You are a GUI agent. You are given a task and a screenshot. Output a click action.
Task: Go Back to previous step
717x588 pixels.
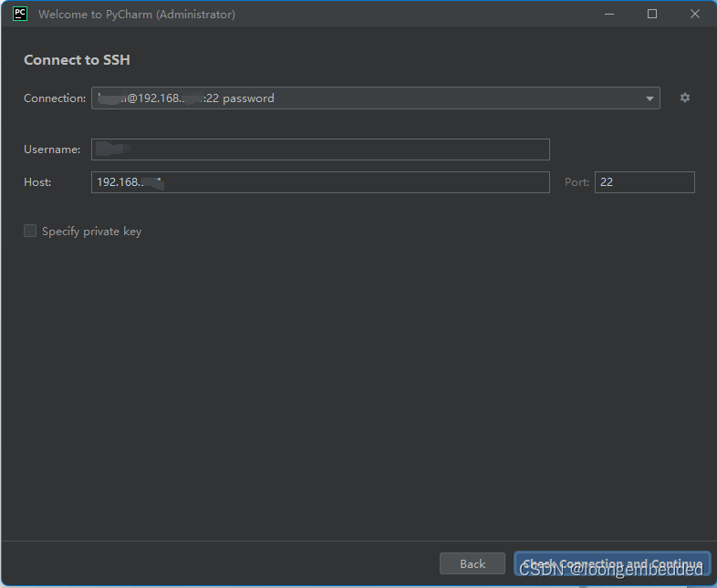coord(473,563)
